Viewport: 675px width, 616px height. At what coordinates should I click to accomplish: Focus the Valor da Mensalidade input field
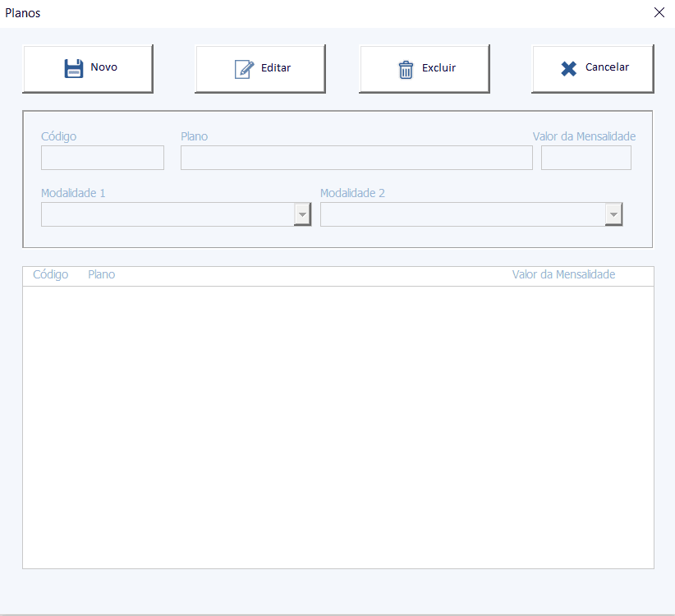[x=585, y=158]
